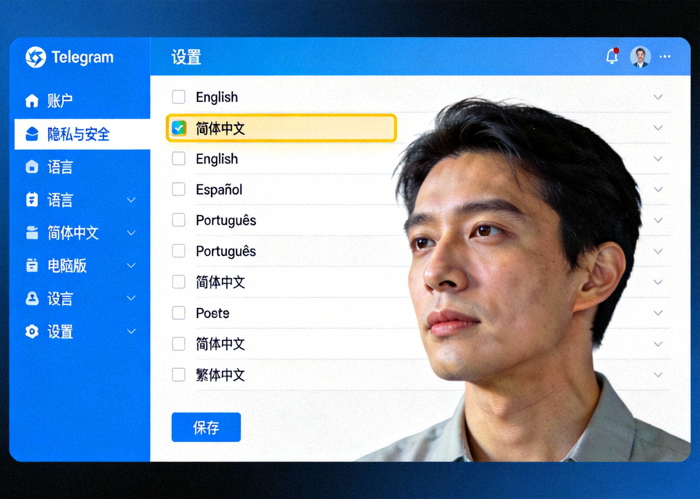Click the folder icon beside sidebar 简体中文

32,233
